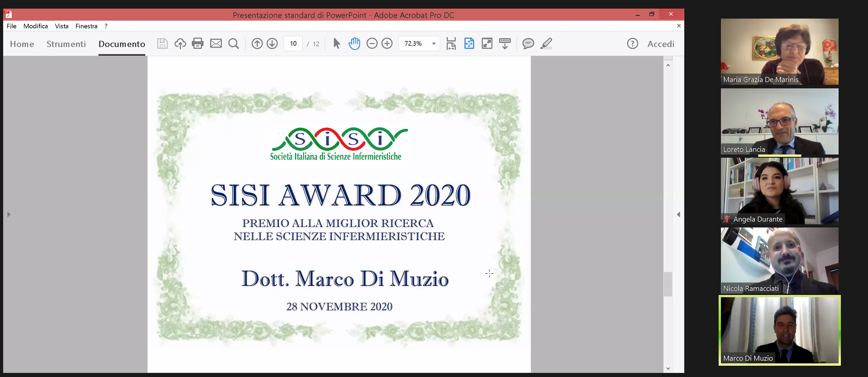
Task: Select the arrow selection tool
Action: coord(337,43)
